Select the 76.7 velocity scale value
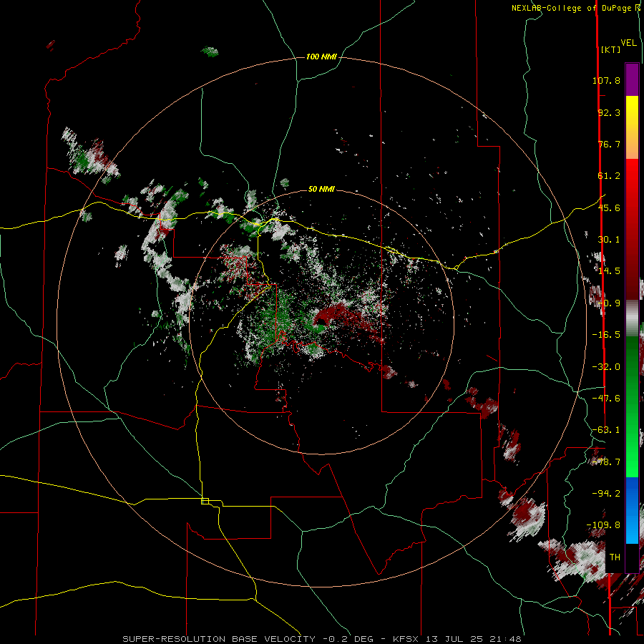Viewport: 644px width, 644px height. click(609, 144)
